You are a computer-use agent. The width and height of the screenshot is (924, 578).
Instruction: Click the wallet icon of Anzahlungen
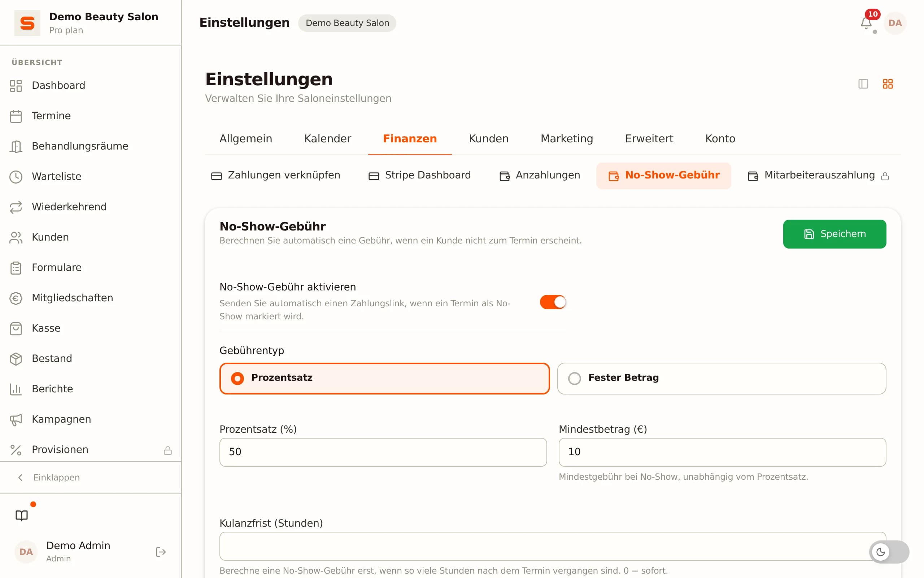[504, 176]
